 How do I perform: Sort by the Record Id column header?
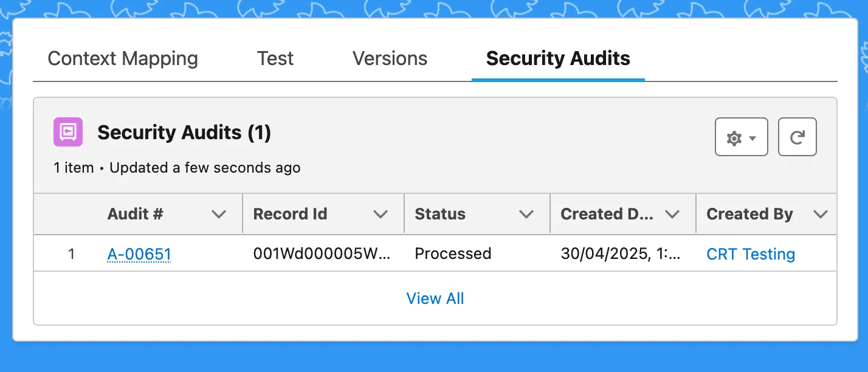point(290,214)
